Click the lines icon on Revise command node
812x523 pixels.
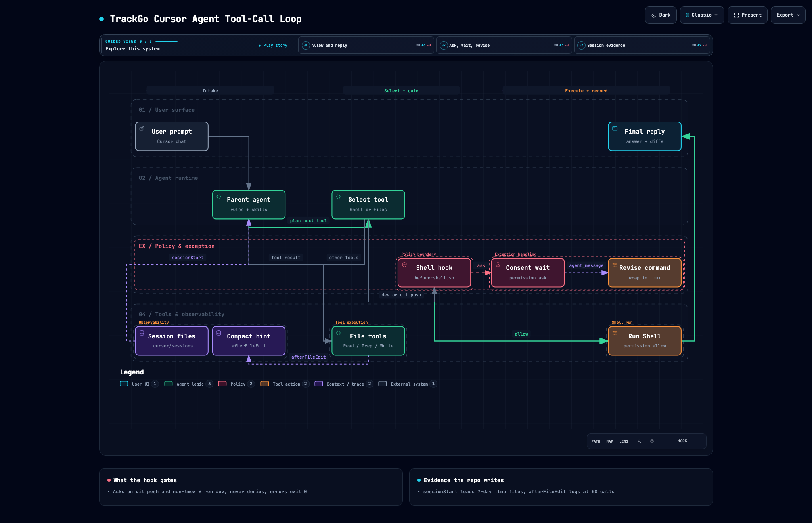(x=615, y=265)
